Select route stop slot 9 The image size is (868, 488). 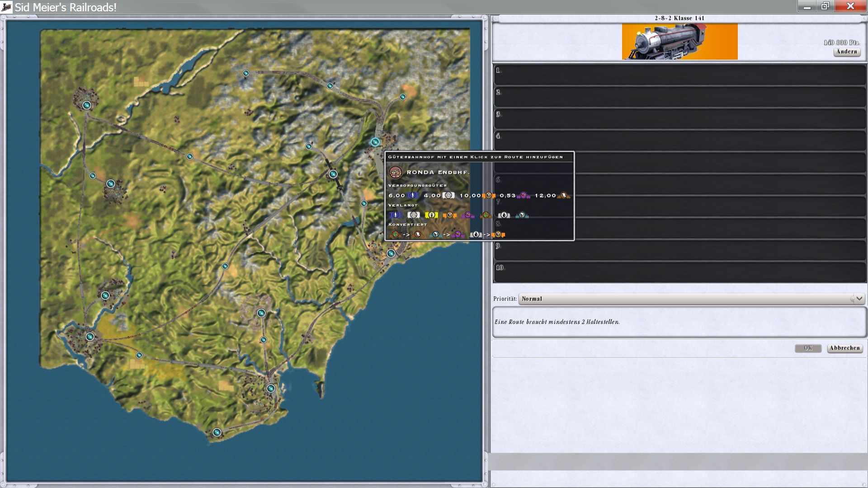point(679,250)
